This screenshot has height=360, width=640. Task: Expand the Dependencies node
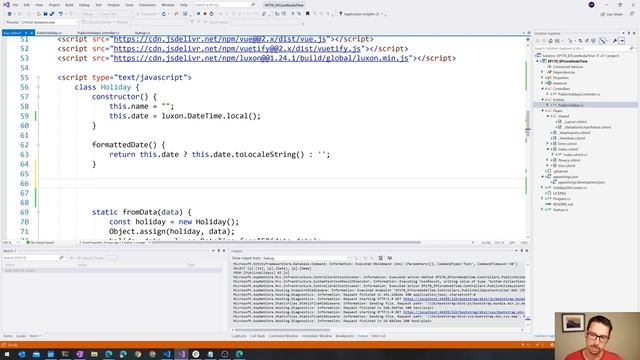(542, 72)
